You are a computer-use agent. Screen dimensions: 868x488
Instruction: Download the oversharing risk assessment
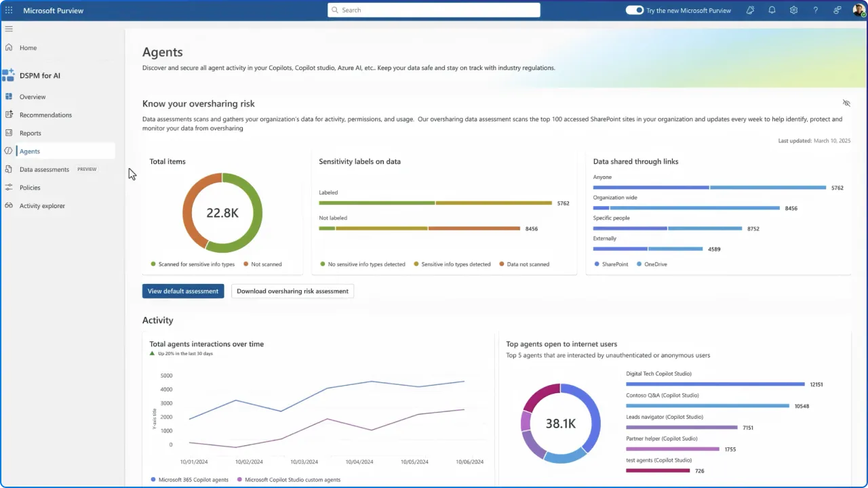coord(292,291)
